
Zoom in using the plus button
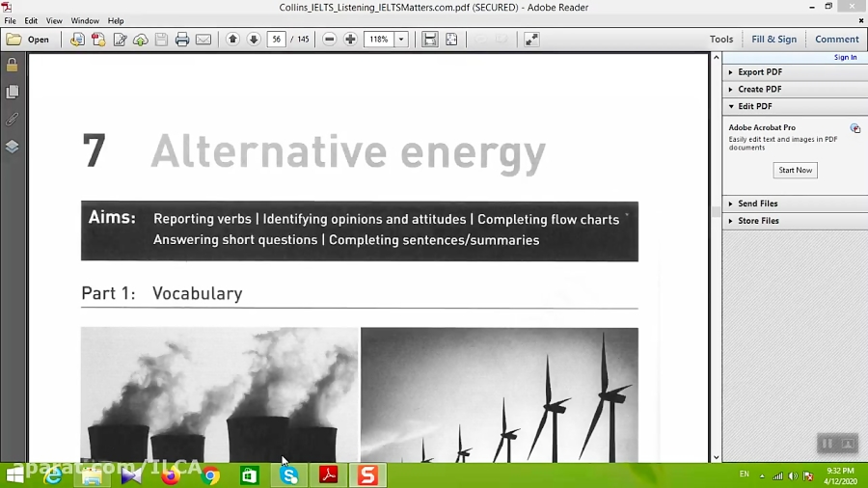[350, 40]
